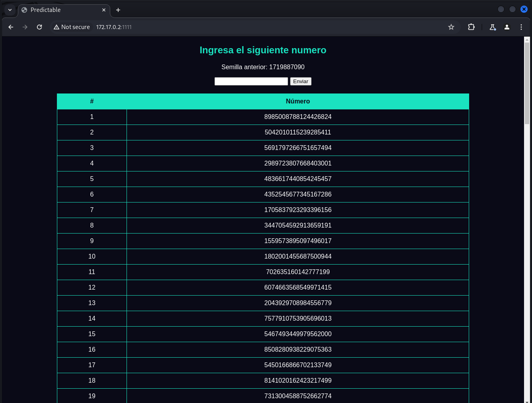Open a new browser tab
The image size is (532, 403).
118,10
